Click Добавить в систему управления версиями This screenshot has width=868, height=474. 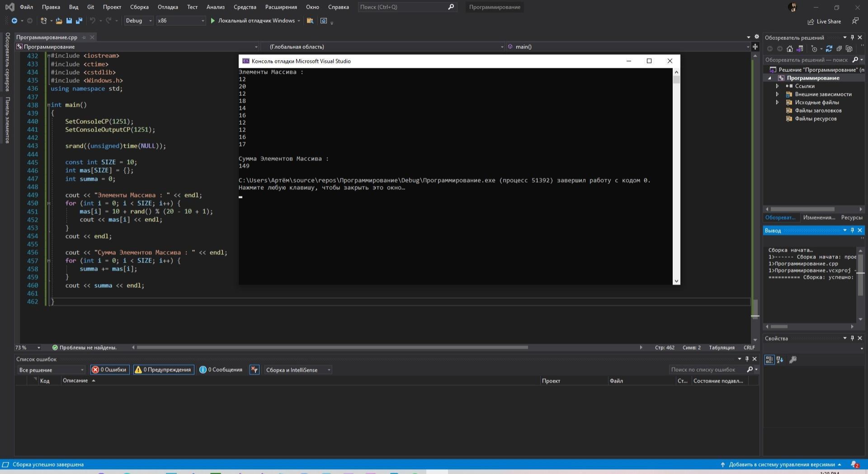[x=781, y=465]
